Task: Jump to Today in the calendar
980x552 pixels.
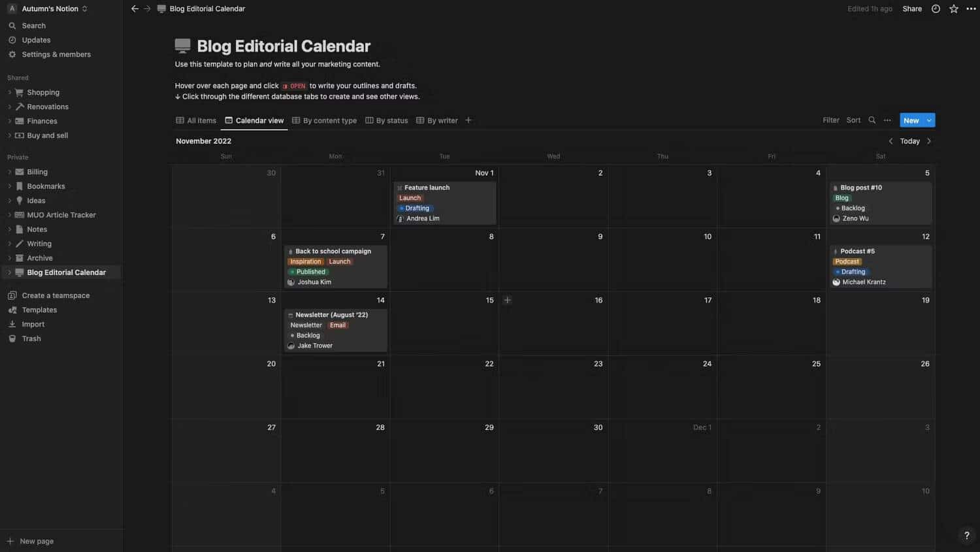Action: tap(909, 141)
